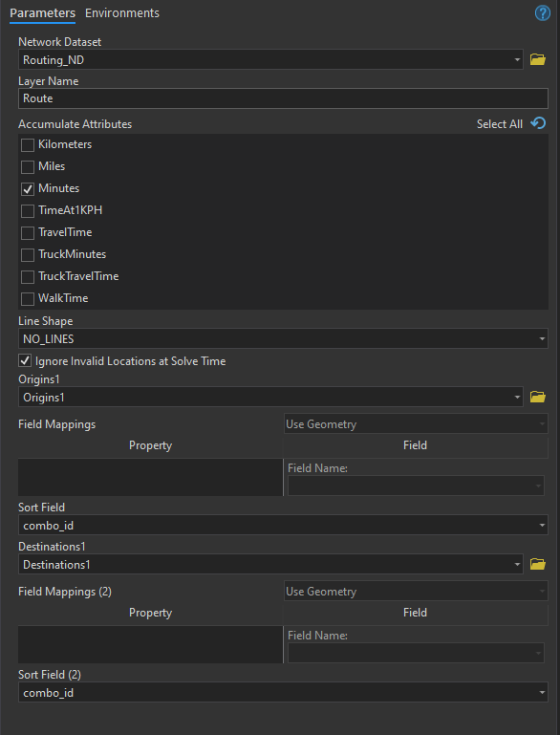Open the first Sort Field combo_id dropdown
Viewport: 560px width, 735px height.
[x=283, y=525]
